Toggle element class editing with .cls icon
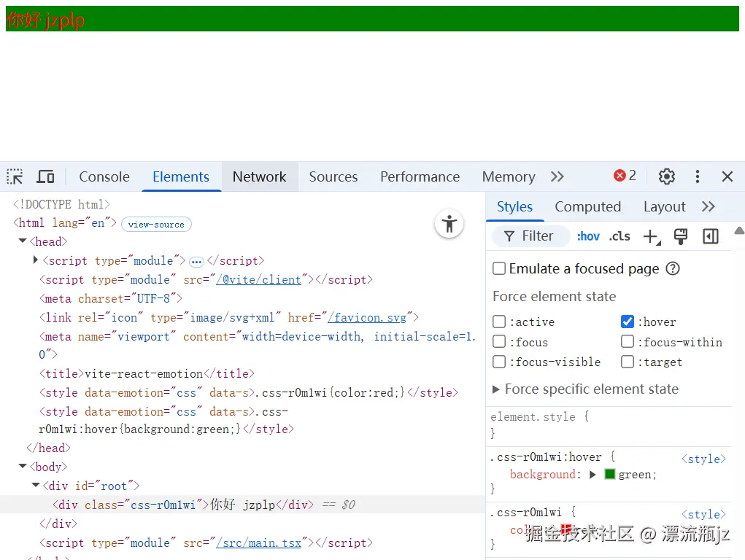Screen dimensions: 745x560 619,236
